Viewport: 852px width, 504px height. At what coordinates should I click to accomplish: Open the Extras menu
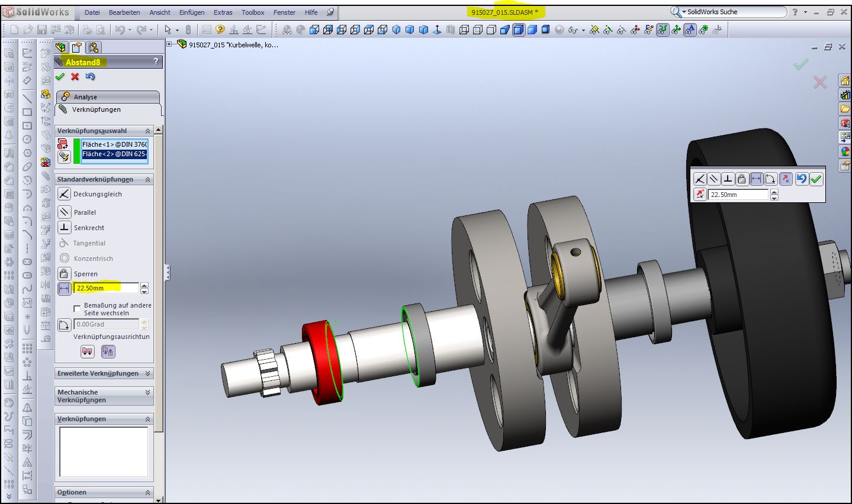[x=223, y=12]
